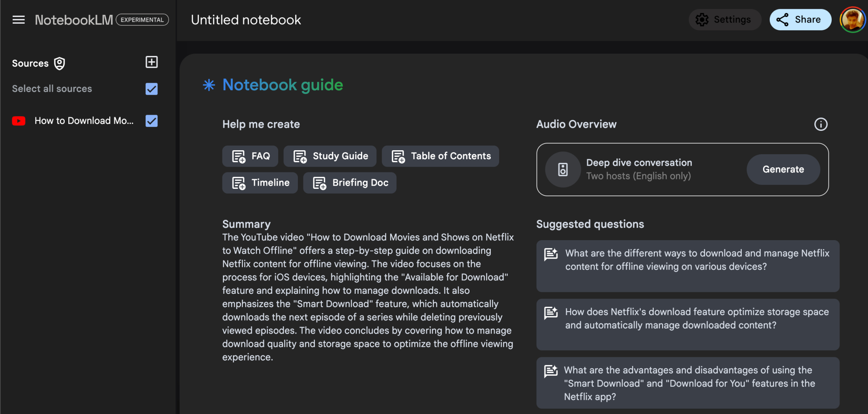Create a Timeline note

tap(260, 183)
